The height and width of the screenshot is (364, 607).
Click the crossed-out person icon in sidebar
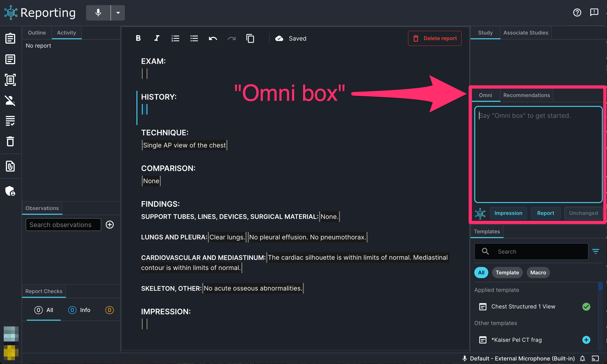click(x=10, y=100)
